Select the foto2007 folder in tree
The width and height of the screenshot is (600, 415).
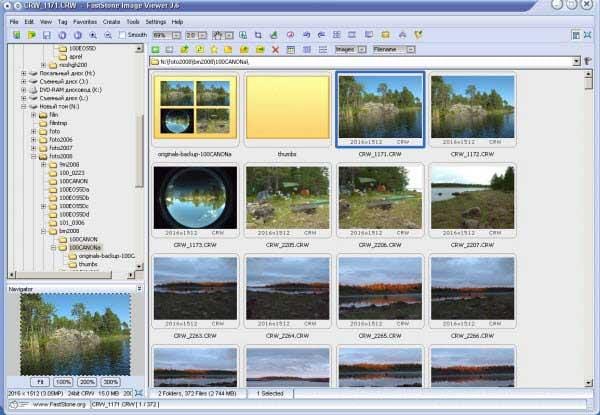pos(61,148)
